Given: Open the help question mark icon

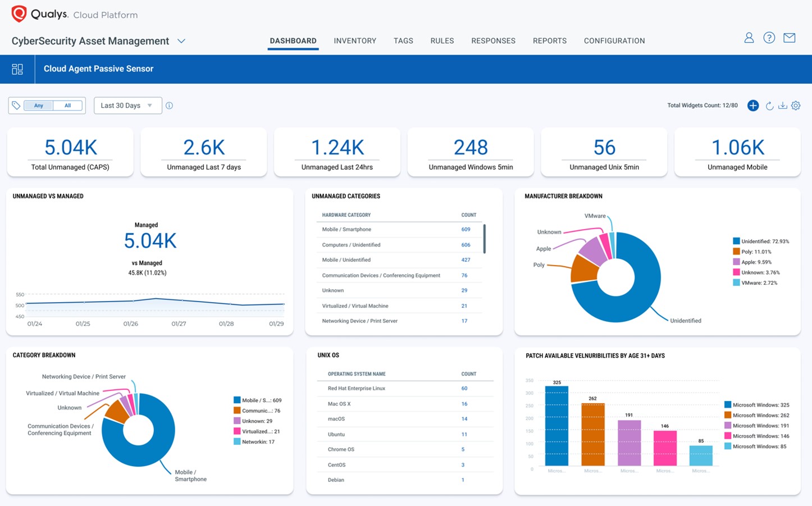Looking at the screenshot, I should [769, 38].
